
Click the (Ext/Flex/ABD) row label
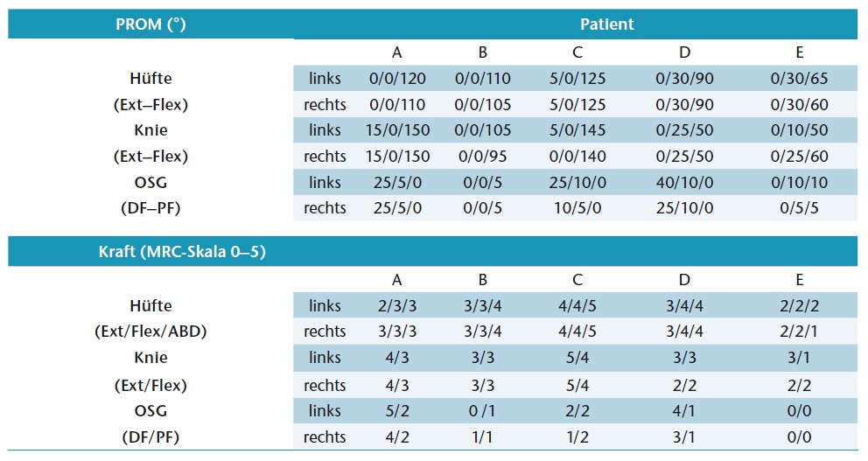pyautogui.click(x=150, y=332)
